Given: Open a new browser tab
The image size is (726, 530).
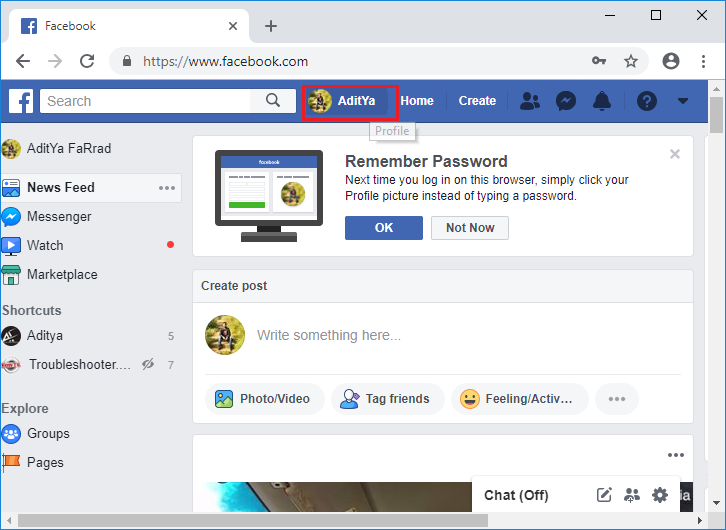Looking at the screenshot, I should (x=271, y=26).
